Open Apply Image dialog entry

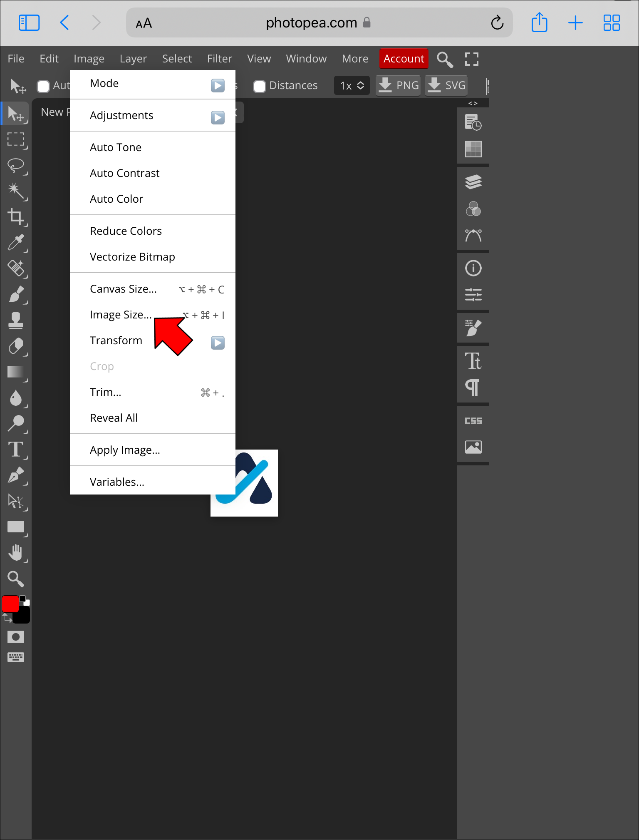153,450
